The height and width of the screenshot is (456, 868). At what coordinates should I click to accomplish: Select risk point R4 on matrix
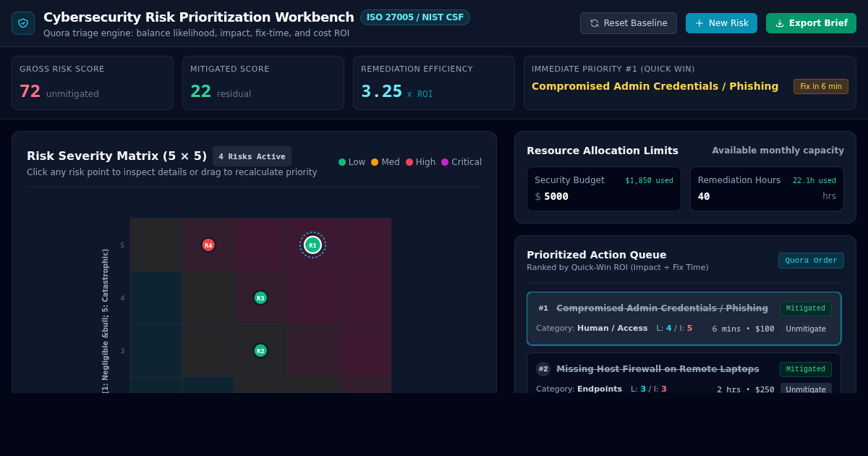click(208, 245)
